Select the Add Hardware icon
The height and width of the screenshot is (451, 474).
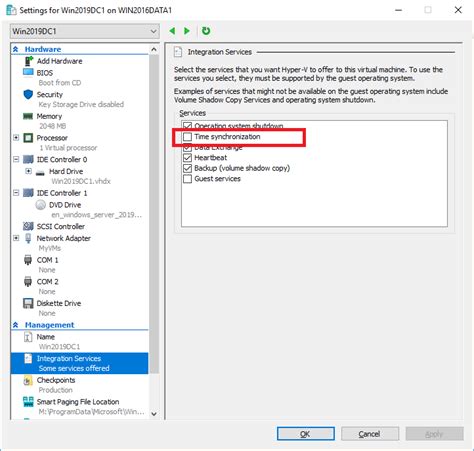click(x=29, y=61)
